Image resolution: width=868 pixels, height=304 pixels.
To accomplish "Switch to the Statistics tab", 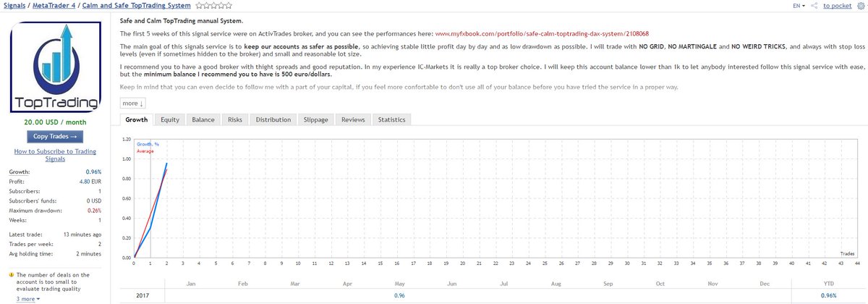I will point(392,119).
